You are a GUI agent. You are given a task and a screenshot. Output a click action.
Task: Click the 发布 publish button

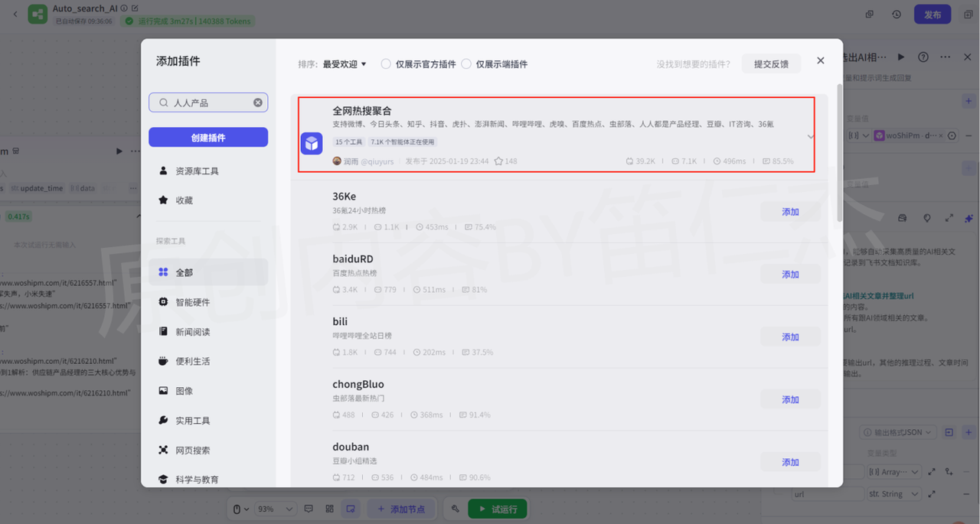click(933, 15)
